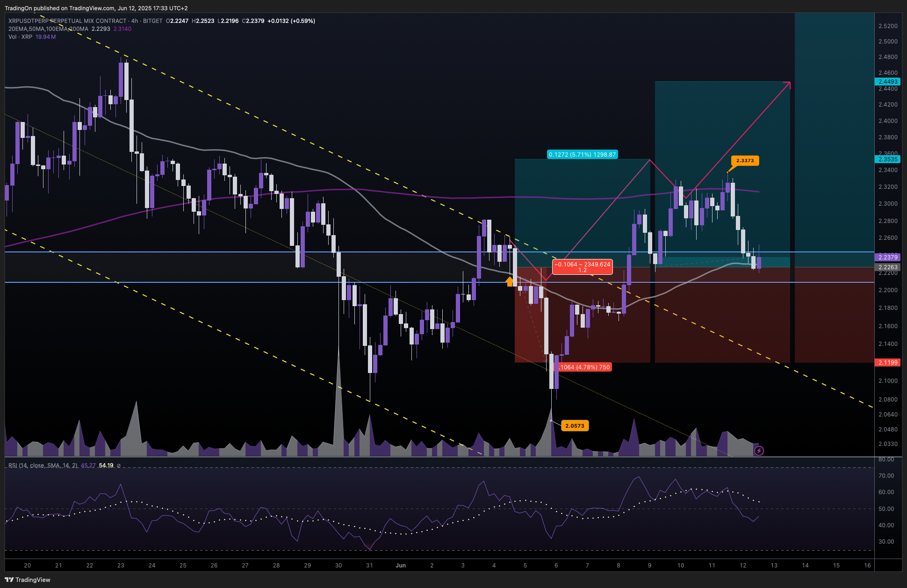Select the XRPUSDTPERP PERPETUAL MIX CONTRACT symbol title

(x=67, y=21)
